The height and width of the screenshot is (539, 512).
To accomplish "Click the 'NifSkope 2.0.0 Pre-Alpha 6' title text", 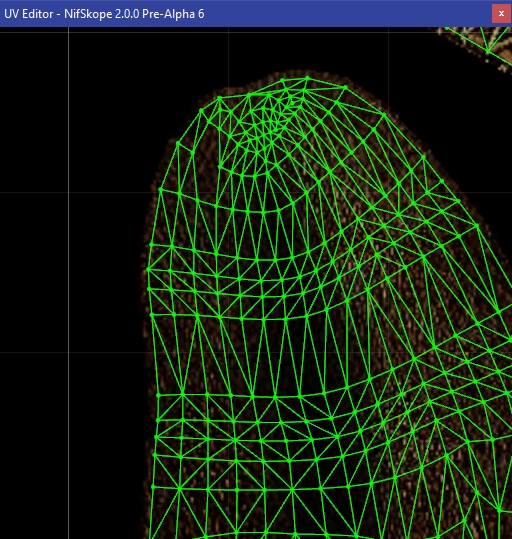I will click(x=134, y=14).
